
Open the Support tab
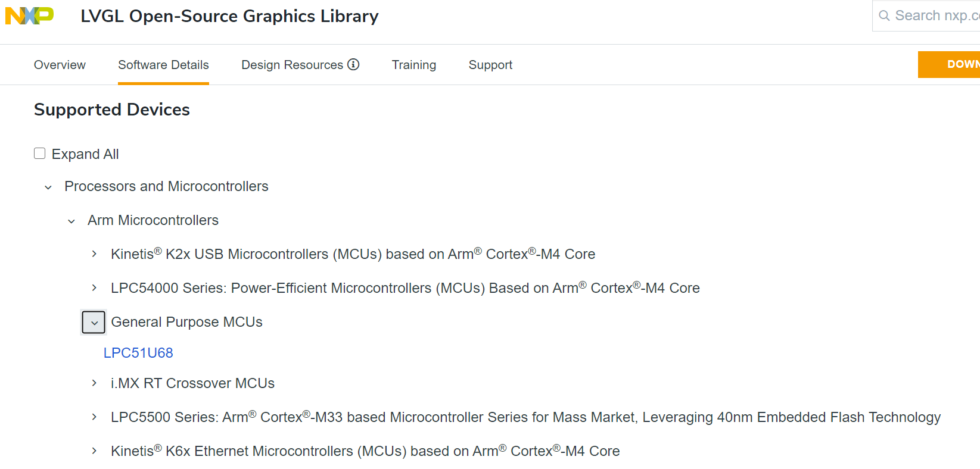click(490, 65)
